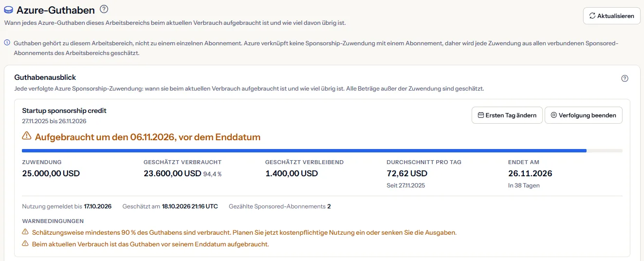Select estimated used value 23.600,00 USD

(172, 173)
